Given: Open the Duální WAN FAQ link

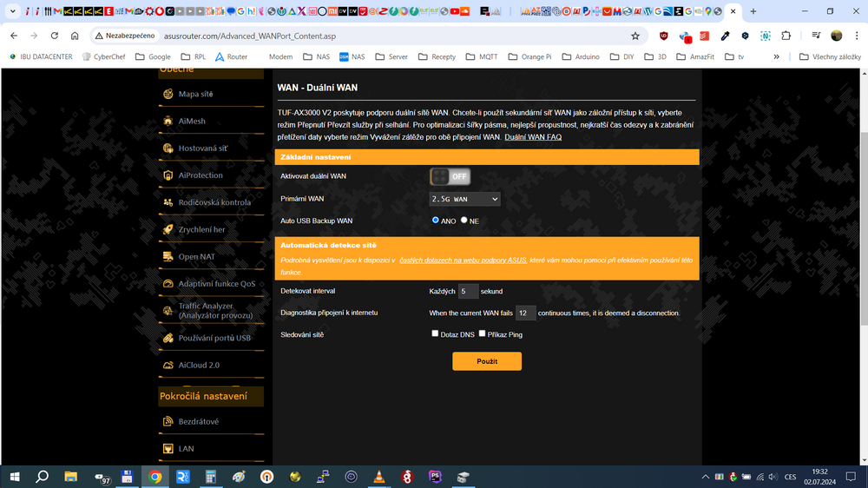Looking at the screenshot, I should [x=533, y=137].
